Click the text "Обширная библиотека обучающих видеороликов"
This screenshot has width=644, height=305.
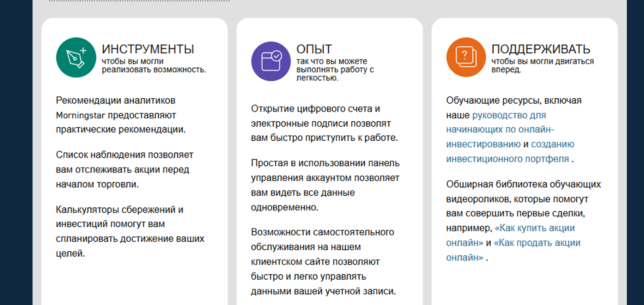click(x=523, y=191)
